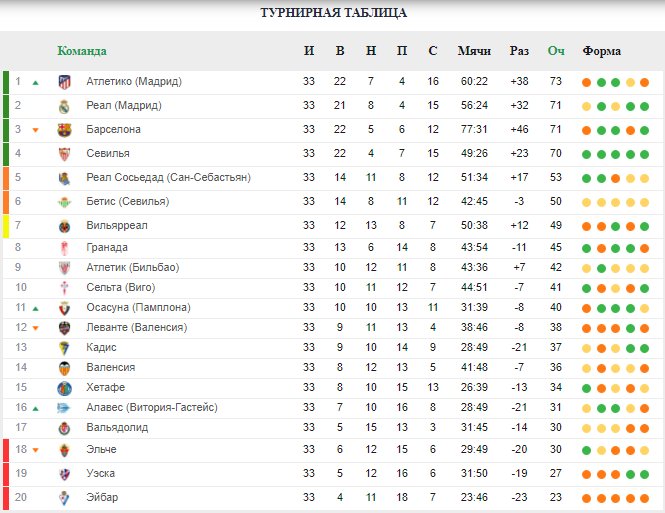Click the Getafe club crest

tap(64, 388)
